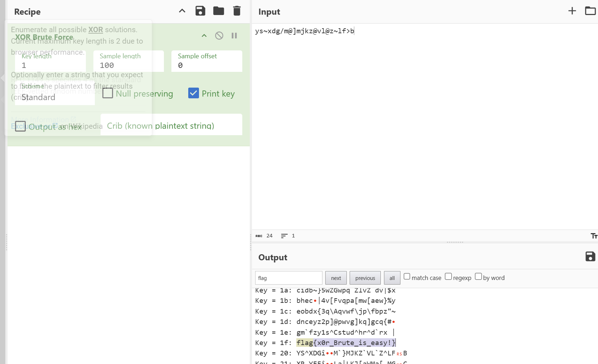Uncheck the Print key option
Screen dimensions: 598x364
(x=194, y=93)
